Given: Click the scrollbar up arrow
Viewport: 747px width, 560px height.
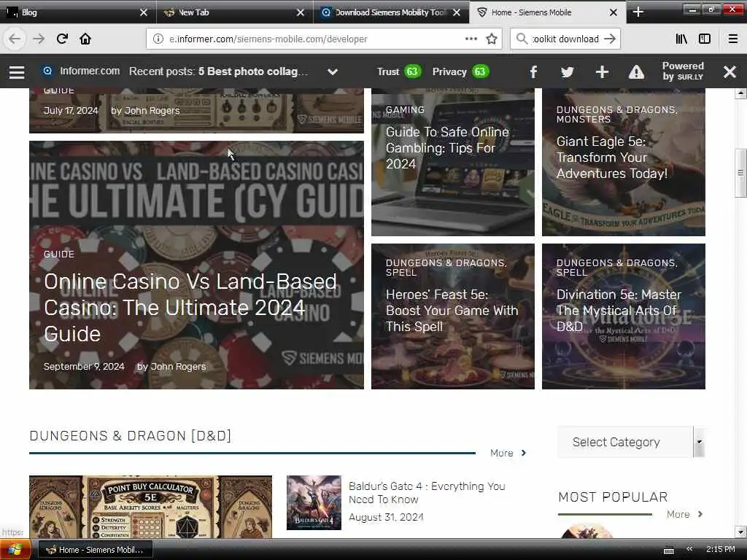Looking at the screenshot, I should pos(740,93).
